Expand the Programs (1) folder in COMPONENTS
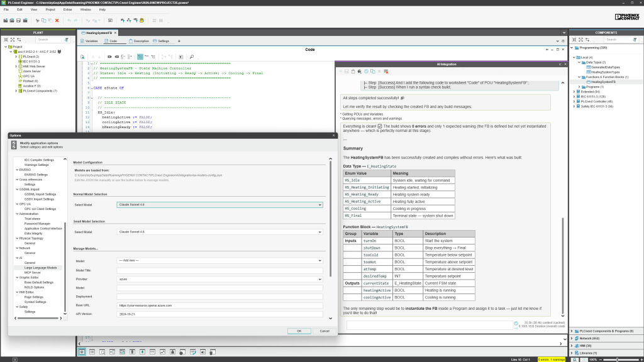The height and width of the screenshot is (362, 644). (x=579, y=87)
